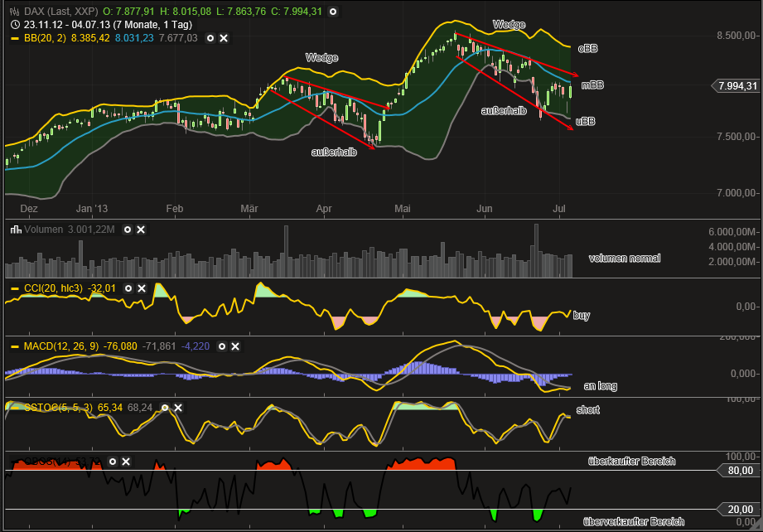Click the 'short' annotation in SSTOC panel

point(588,410)
